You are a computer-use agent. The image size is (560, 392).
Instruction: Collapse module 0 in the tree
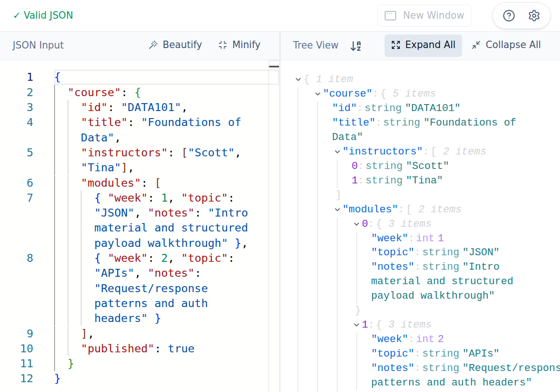tap(357, 224)
